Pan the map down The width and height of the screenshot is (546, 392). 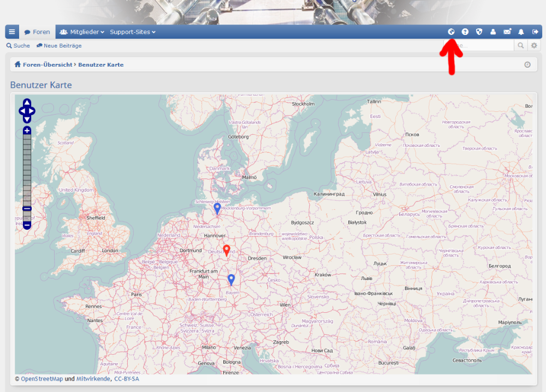27,120
